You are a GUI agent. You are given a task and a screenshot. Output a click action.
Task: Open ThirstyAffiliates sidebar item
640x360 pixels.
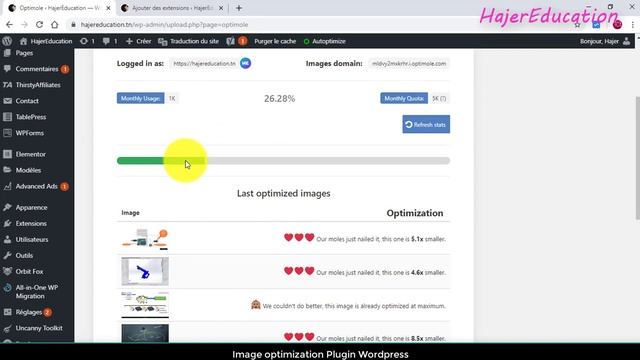pos(37,85)
